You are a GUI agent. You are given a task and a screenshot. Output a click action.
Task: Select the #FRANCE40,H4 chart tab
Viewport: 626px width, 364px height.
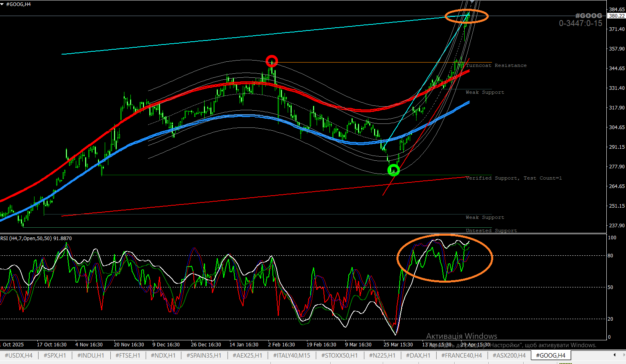(461, 355)
